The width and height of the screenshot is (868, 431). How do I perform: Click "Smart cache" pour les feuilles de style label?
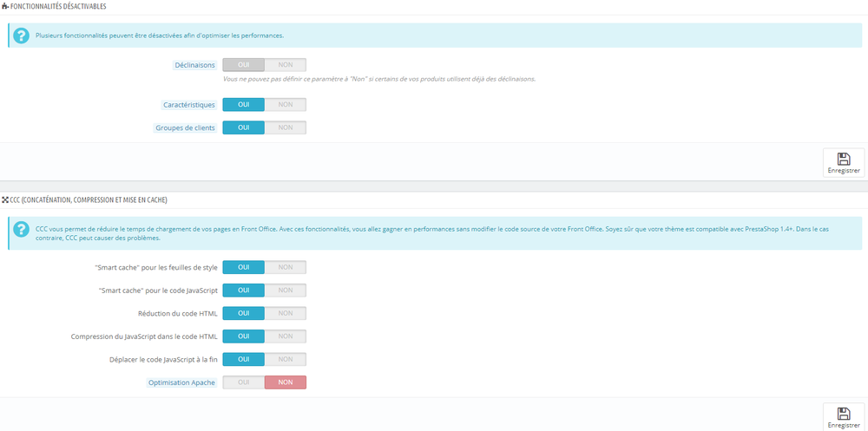[x=156, y=267]
